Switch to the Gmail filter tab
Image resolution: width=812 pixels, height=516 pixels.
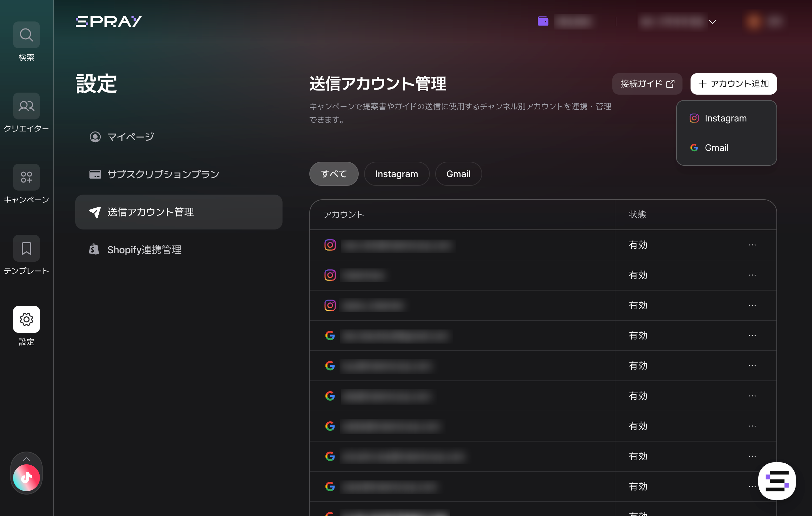pos(458,174)
